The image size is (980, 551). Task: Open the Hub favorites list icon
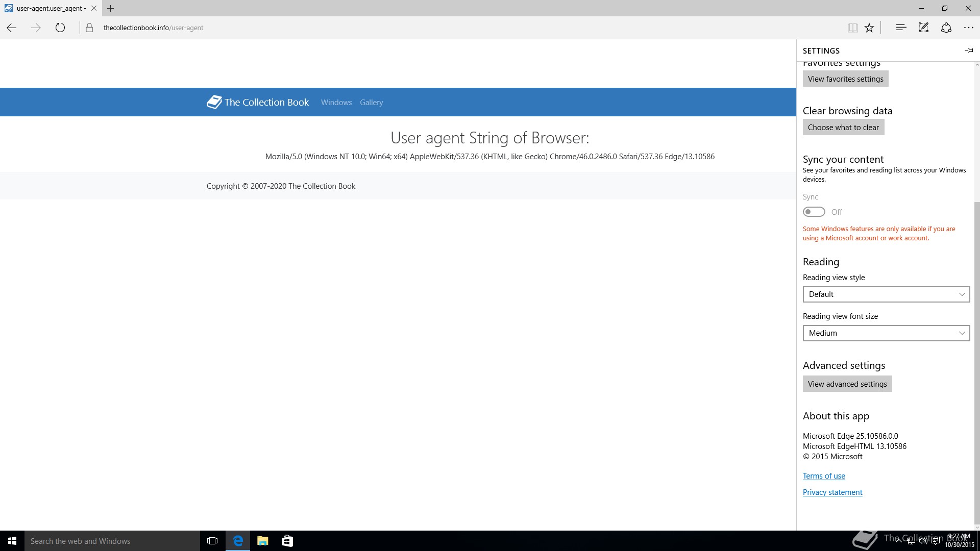[901, 28]
